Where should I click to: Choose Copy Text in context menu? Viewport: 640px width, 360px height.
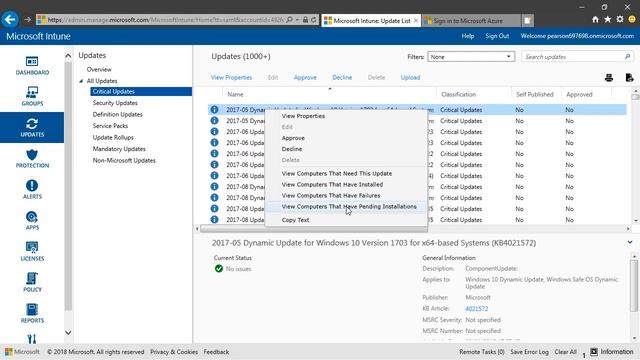point(295,220)
